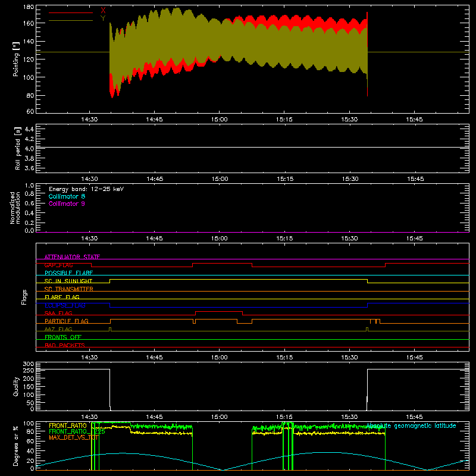This screenshot has height=476, width=476.
Task: Click the 'Quality' axis title
Action: (16, 386)
